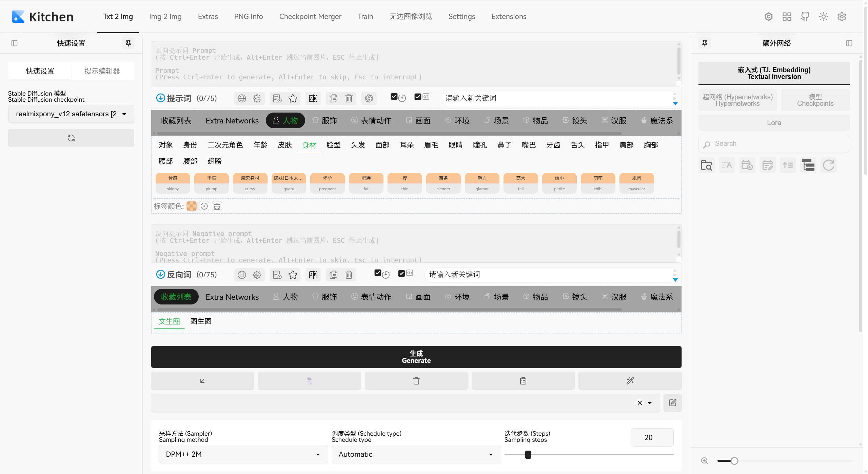Screen dimensions: 868x474
Task: Open prompt history in the 提示词 toolbar
Action: click(277, 99)
